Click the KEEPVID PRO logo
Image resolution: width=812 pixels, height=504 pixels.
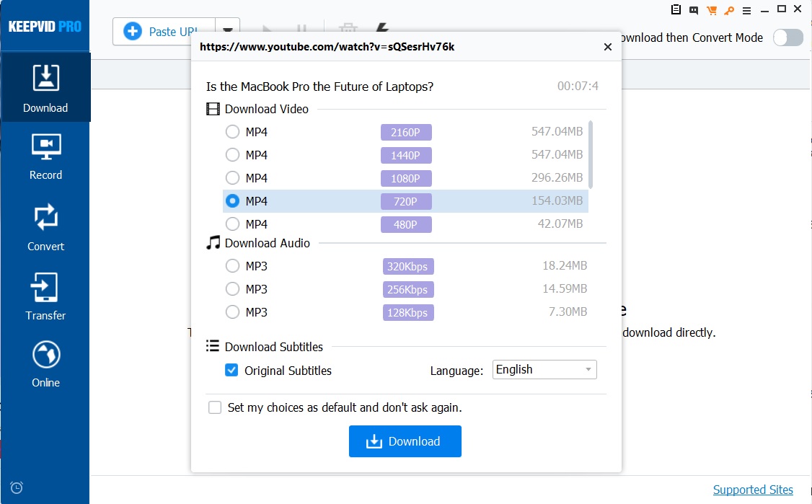click(x=45, y=27)
